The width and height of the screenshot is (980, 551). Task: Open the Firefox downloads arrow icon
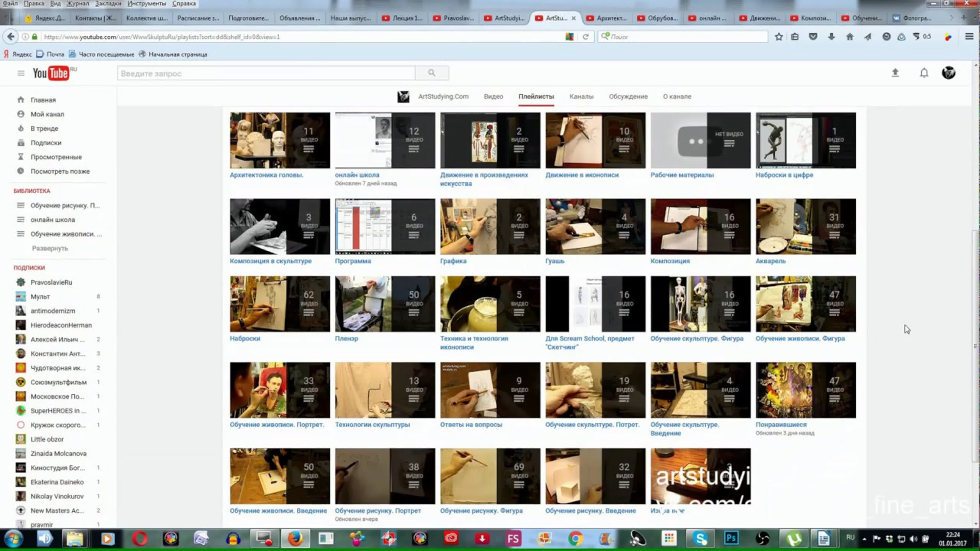click(x=831, y=37)
